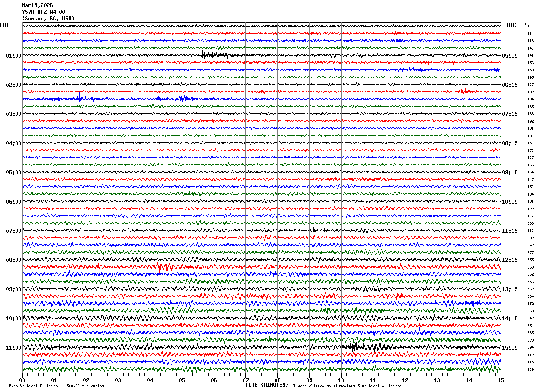Viewport: 536px width, 392px height.
Task: Select the 10:00 EDT time label
Action: [14, 319]
